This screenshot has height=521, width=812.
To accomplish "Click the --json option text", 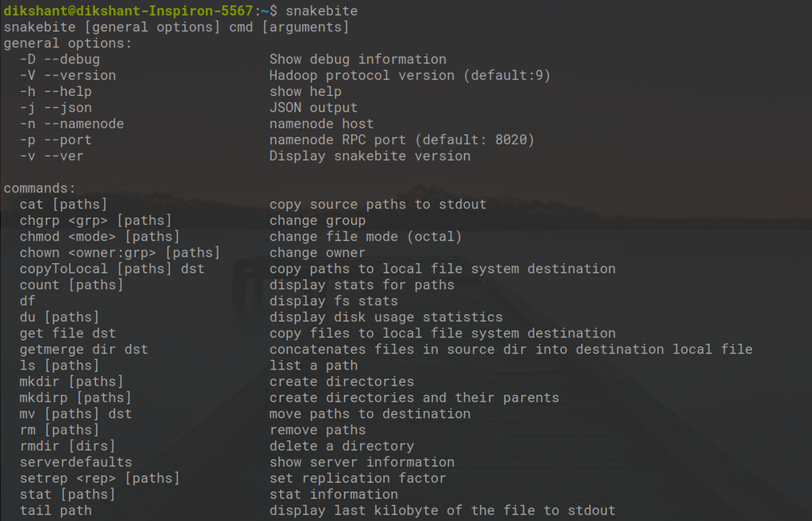I will point(56,108).
